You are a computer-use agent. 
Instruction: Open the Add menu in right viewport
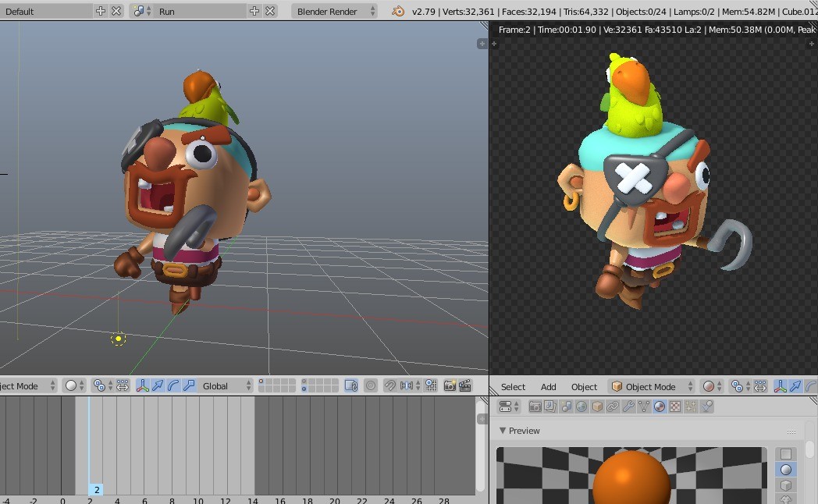pyautogui.click(x=549, y=387)
